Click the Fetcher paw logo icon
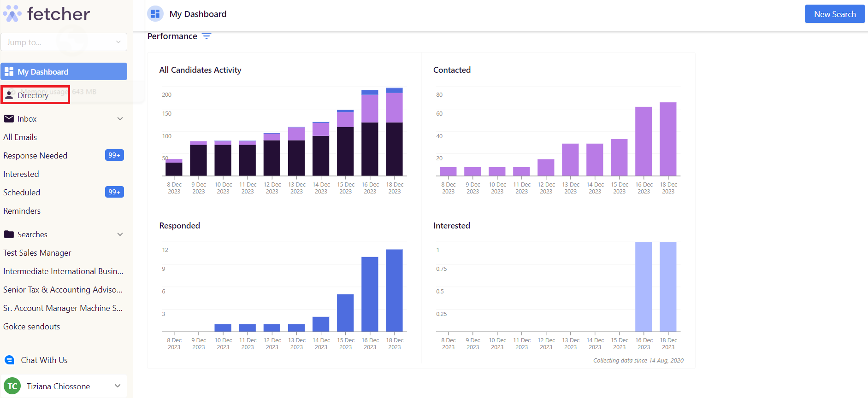This screenshot has height=398, width=868. [x=12, y=13]
